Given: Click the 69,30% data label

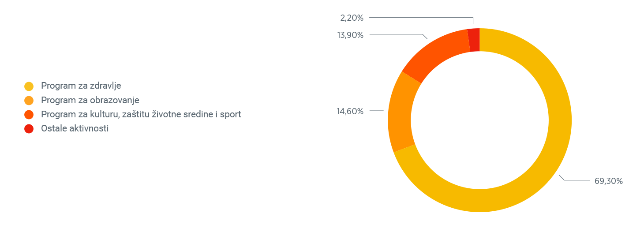Looking at the screenshot, I should tap(608, 181).
